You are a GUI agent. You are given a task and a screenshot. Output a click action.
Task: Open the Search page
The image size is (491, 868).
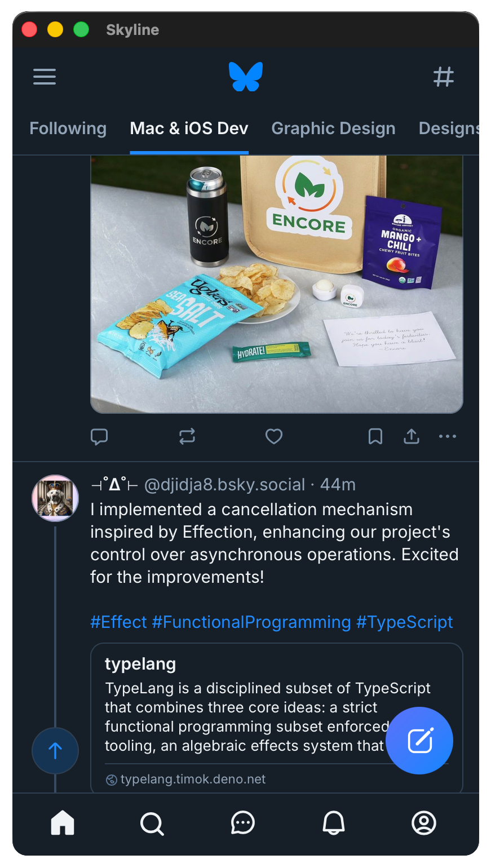coord(152,823)
